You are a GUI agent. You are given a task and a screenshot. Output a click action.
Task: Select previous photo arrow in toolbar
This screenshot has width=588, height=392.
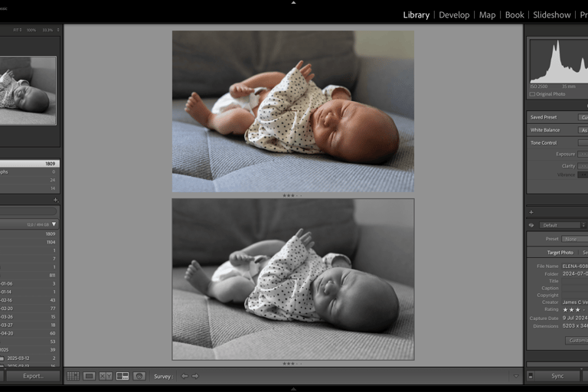point(185,376)
